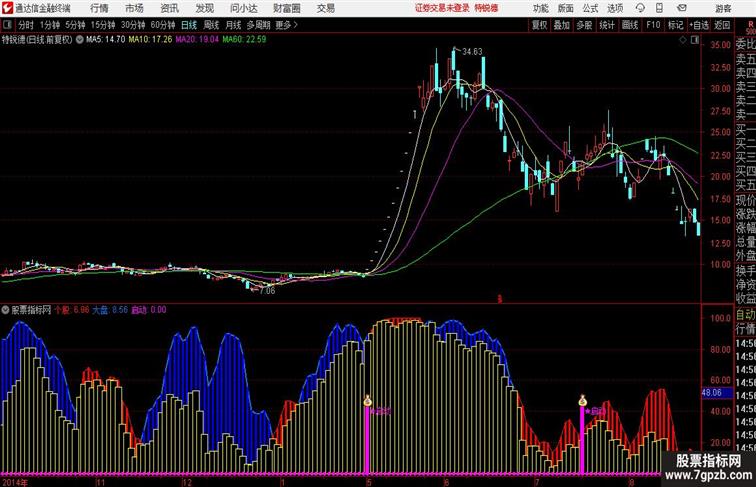Select the 月线 monthly period tab
This screenshot has width=756, height=487.
click(x=233, y=25)
